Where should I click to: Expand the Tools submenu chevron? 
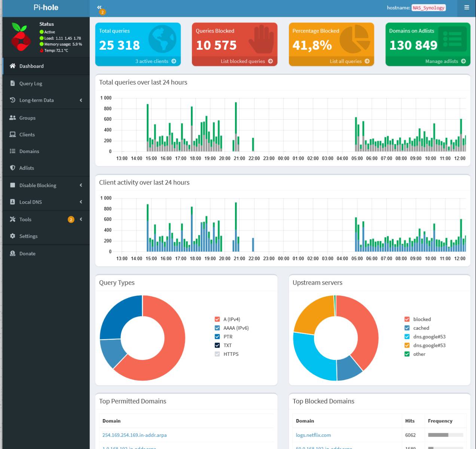(x=81, y=219)
